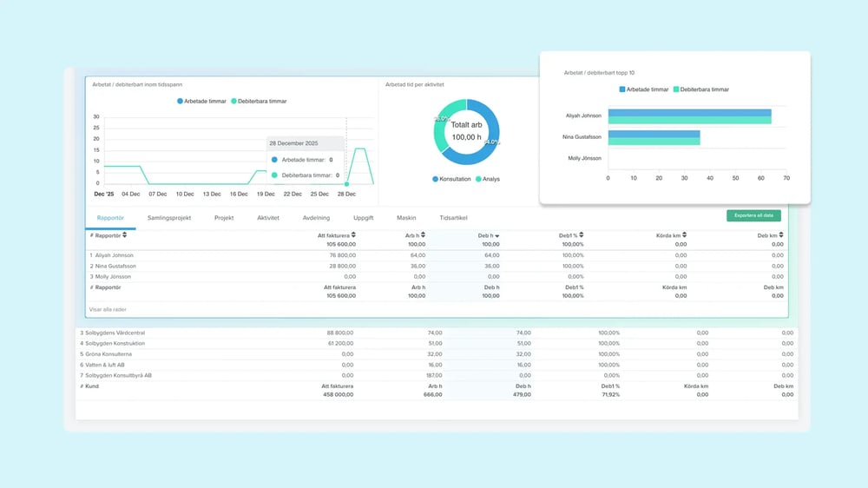Click the Deb h descending sort arrow
This screenshot has width=868, height=488.
click(x=496, y=235)
